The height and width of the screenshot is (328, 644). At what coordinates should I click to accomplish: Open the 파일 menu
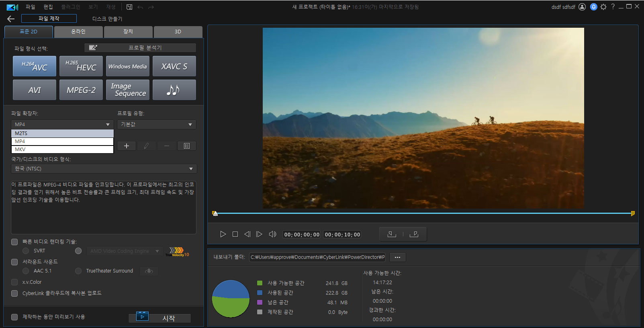(30, 7)
